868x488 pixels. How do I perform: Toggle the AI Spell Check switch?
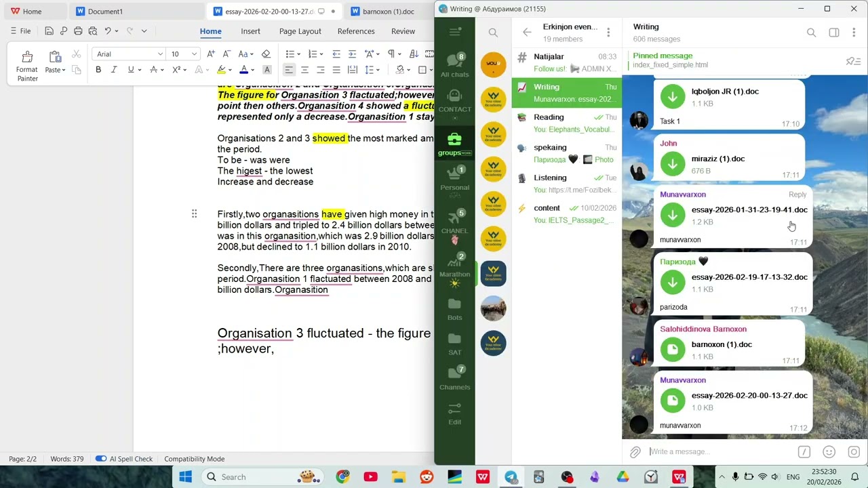[x=101, y=459]
